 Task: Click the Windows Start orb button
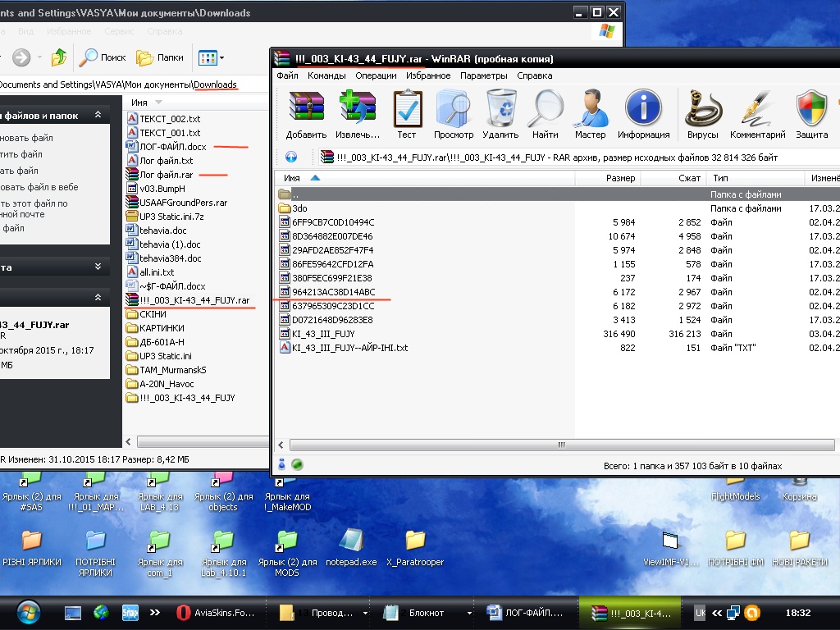27,612
